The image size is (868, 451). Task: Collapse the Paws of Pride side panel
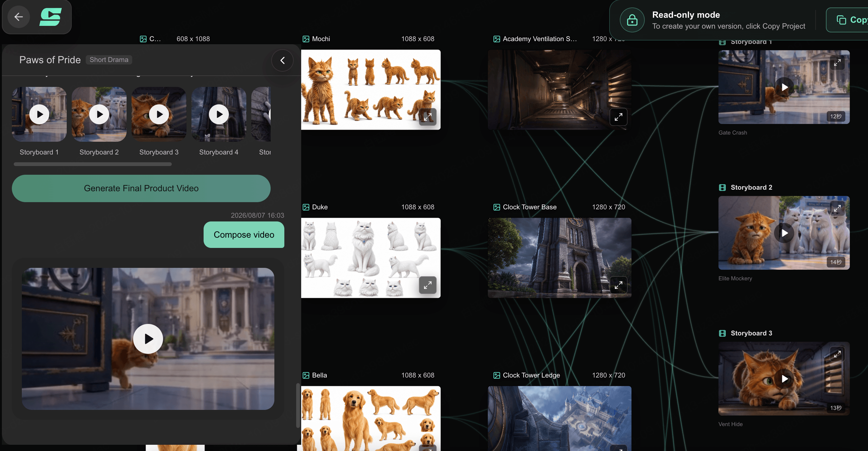282,60
